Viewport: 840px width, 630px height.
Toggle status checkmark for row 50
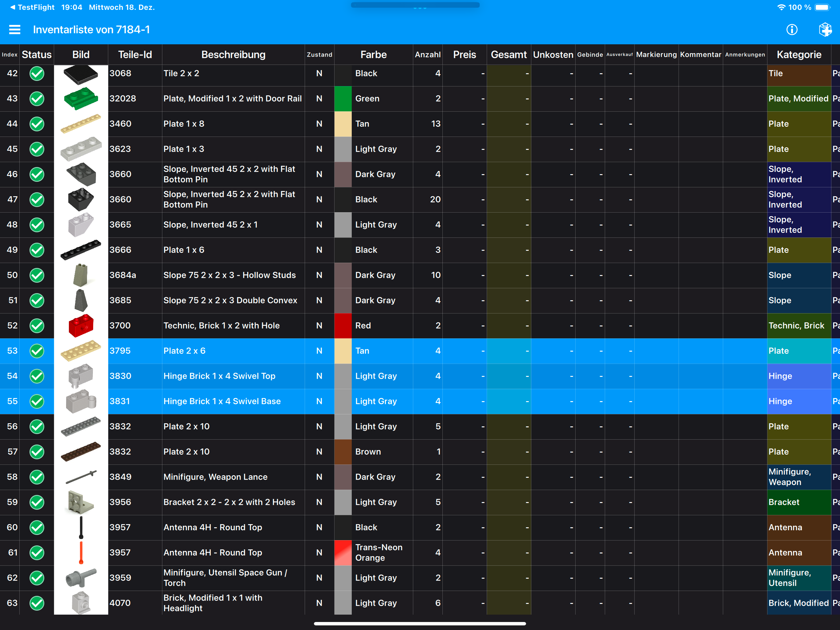pyautogui.click(x=37, y=275)
